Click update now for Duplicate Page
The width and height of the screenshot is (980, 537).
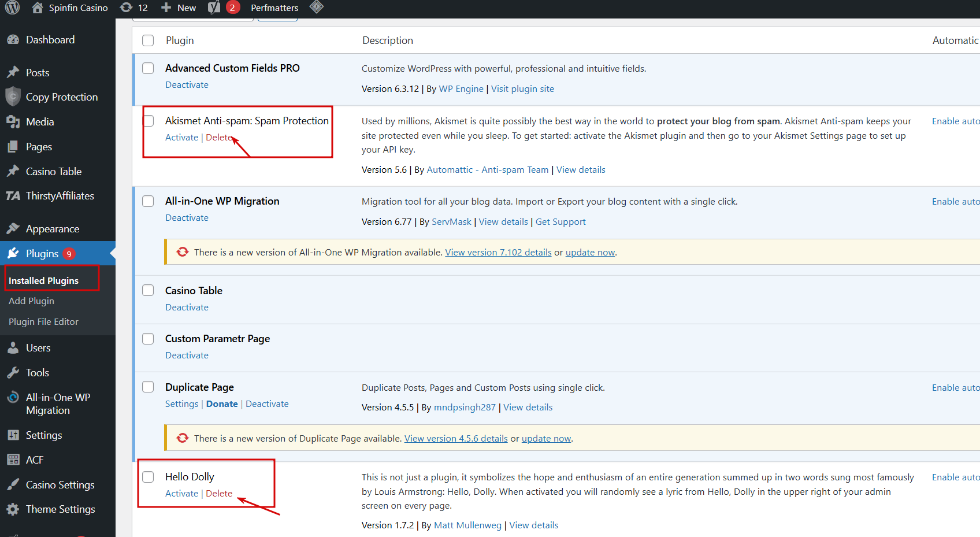pyautogui.click(x=546, y=439)
